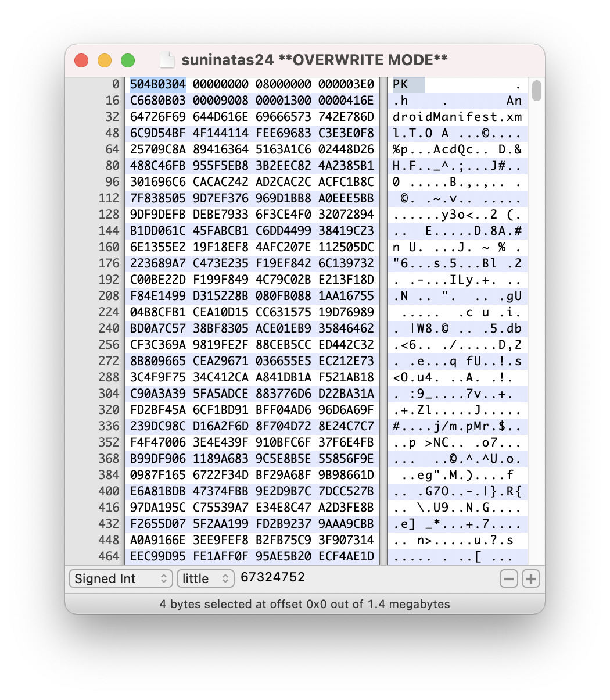Screen dimensions: 610x700
Task: Click ASCII text '<O.u4. ..A. .!.'
Action: click(453, 377)
